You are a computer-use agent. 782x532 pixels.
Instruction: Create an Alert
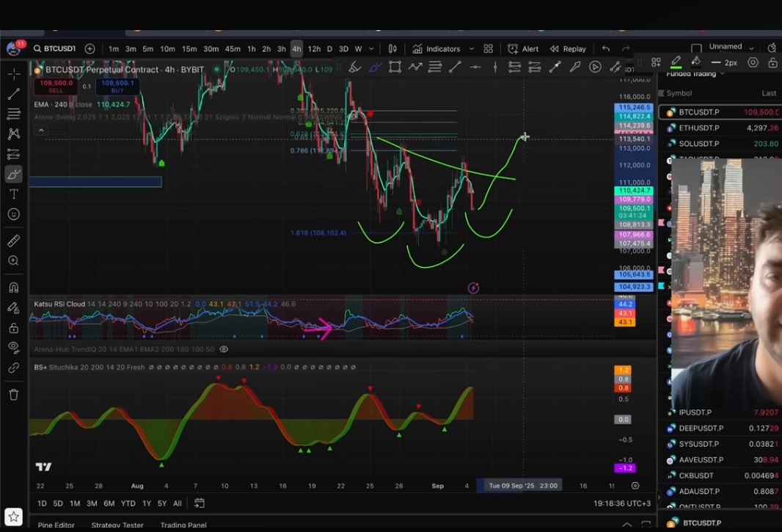(x=523, y=49)
